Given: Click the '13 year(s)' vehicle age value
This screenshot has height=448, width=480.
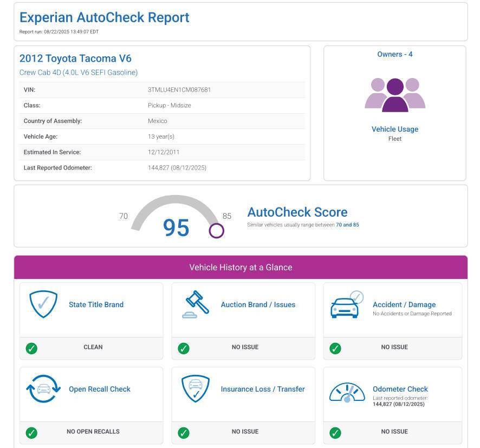Looking at the screenshot, I should pos(161,137).
